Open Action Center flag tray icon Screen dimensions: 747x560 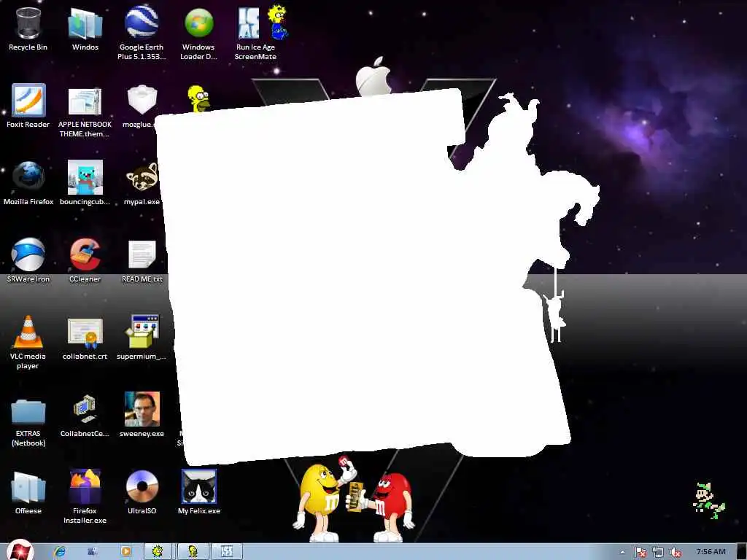pyautogui.click(x=640, y=553)
